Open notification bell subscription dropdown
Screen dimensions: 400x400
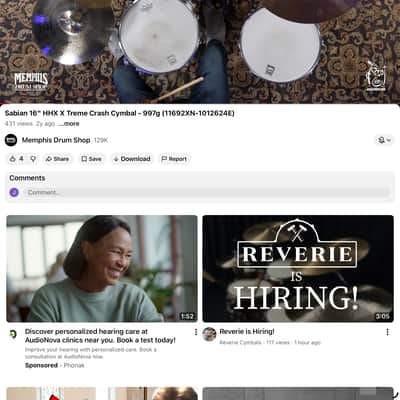point(384,140)
